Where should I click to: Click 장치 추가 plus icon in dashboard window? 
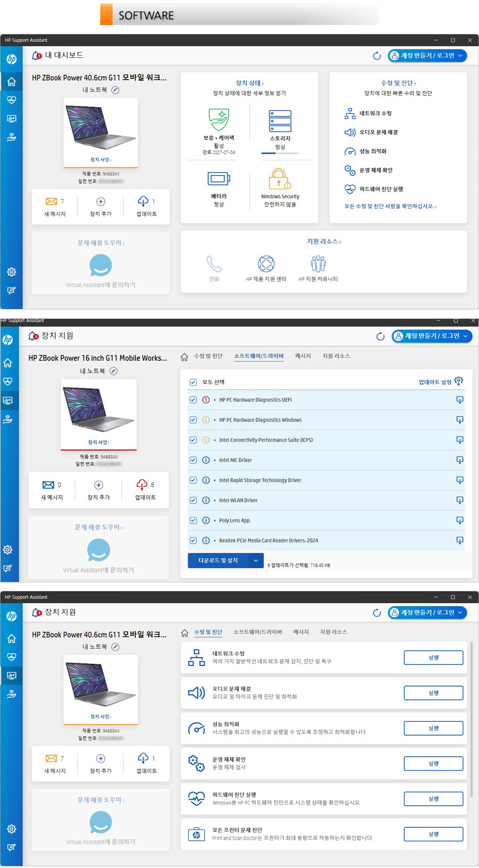coord(101,201)
